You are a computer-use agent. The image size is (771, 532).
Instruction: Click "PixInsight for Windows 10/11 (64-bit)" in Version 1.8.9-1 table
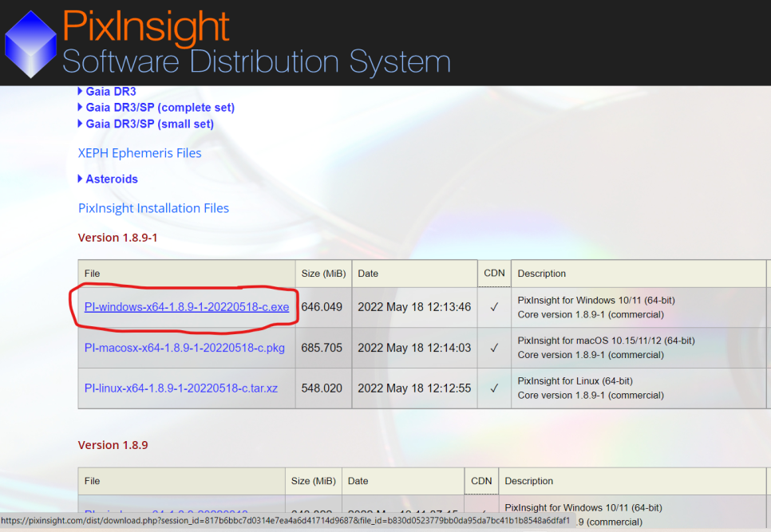click(596, 300)
